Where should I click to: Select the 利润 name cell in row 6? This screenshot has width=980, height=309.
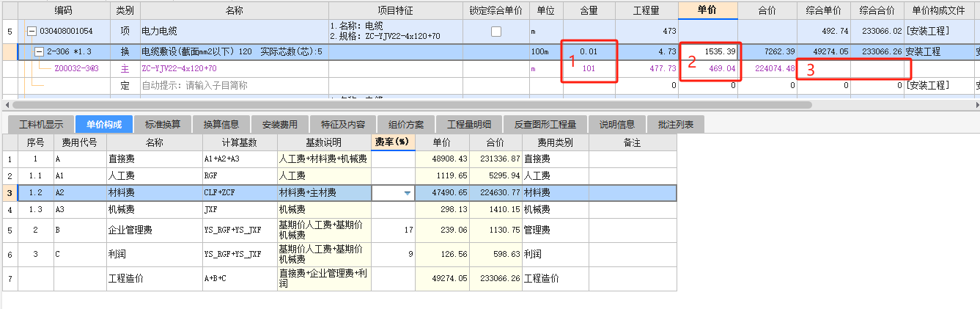click(x=155, y=254)
